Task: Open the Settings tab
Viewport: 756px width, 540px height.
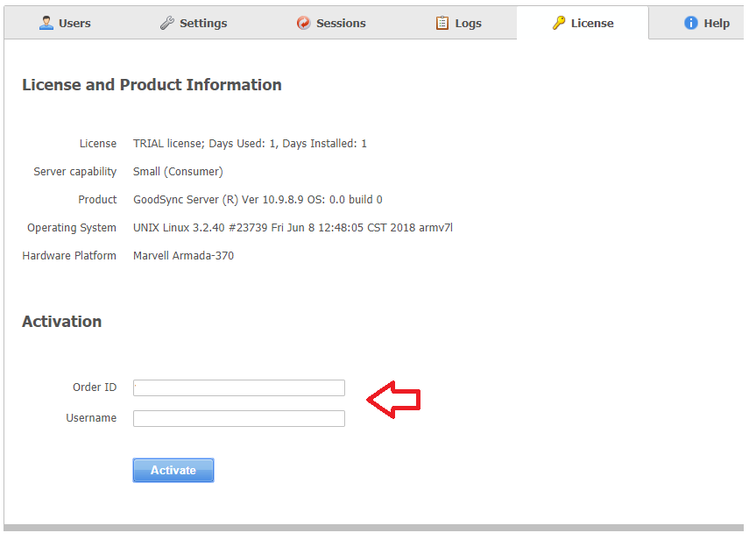Action: [203, 24]
